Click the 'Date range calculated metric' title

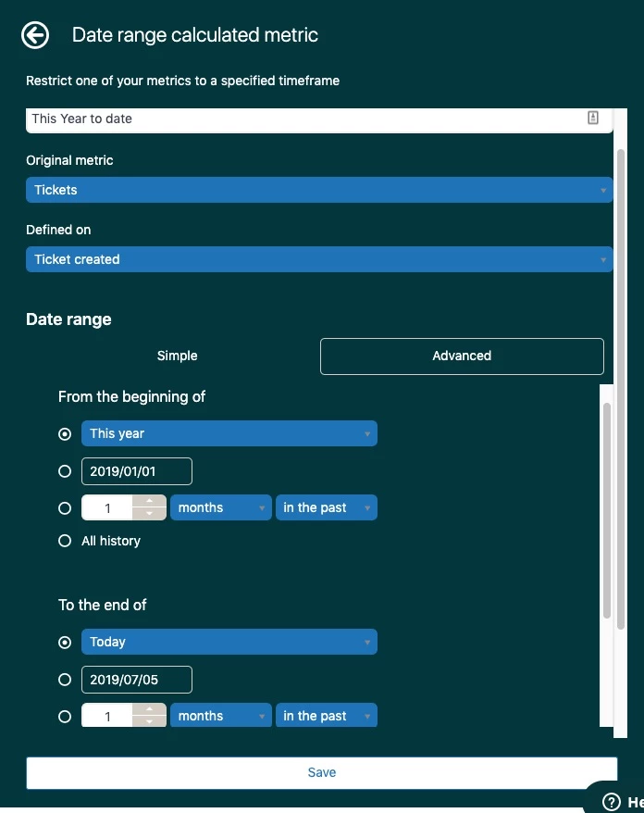(x=195, y=35)
